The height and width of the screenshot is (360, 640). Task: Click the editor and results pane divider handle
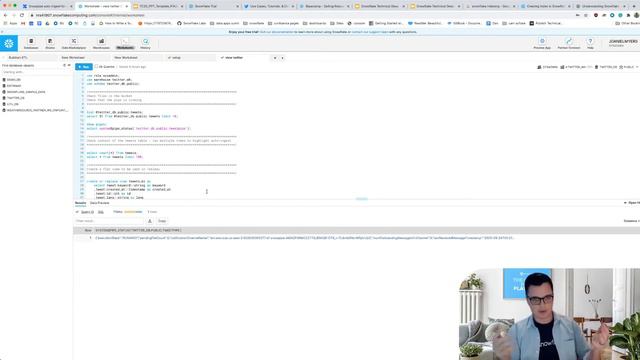[x=362, y=199]
